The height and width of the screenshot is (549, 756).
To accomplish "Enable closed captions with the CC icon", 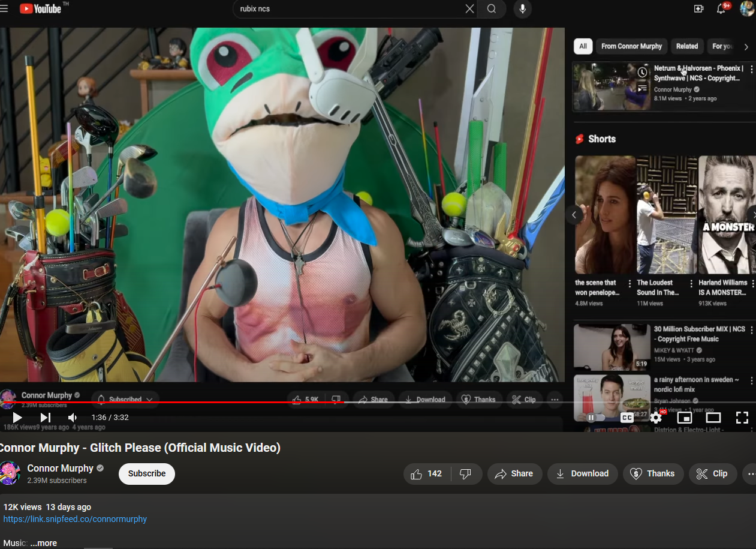I will pyautogui.click(x=627, y=417).
